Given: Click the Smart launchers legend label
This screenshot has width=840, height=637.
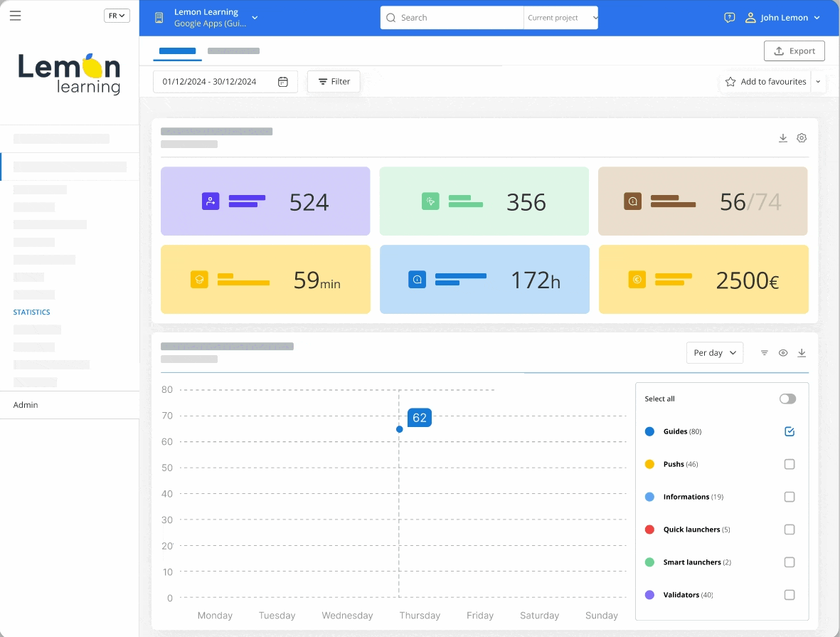Looking at the screenshot, I should point(697,562).
